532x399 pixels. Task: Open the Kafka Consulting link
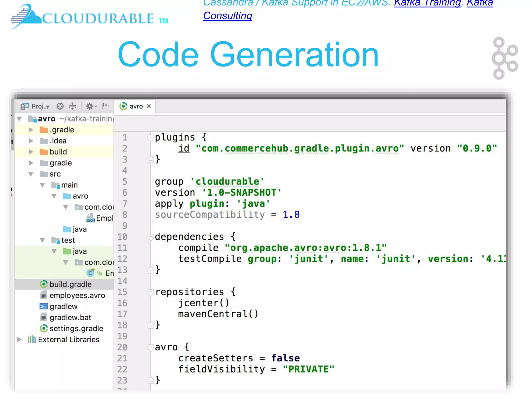tap(228, 16)
